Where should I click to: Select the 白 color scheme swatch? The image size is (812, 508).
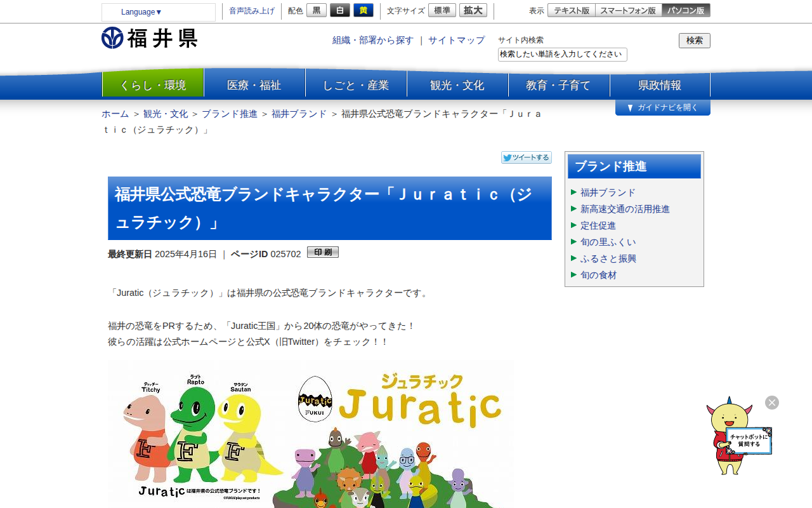340,10
